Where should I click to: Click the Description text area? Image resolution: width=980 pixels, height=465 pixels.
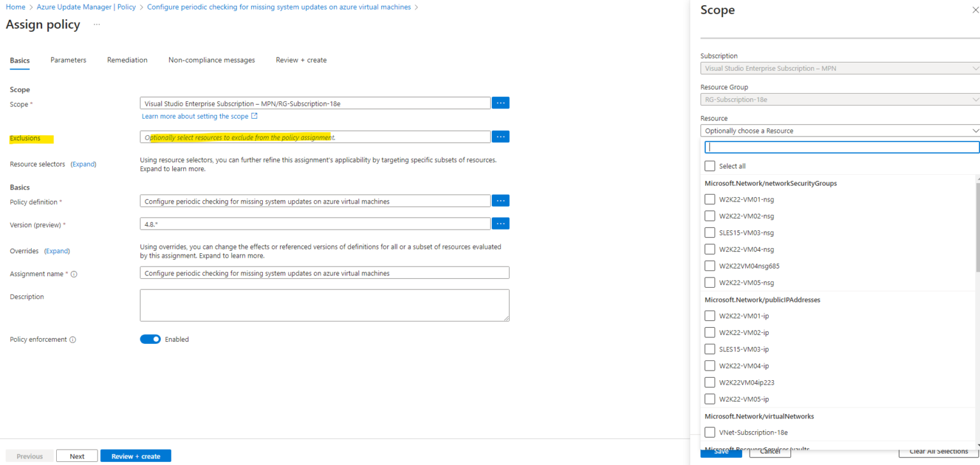(x=325, y=306)
